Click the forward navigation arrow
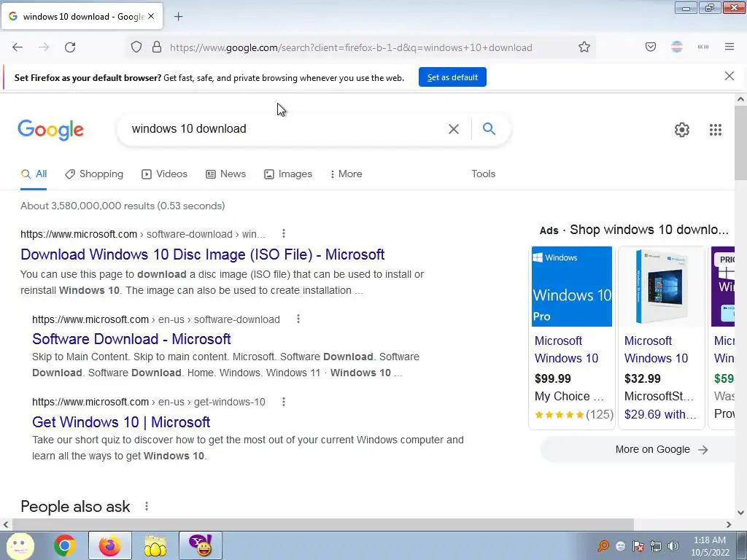This screenshot has width=747, height=560. pos(44,47)
